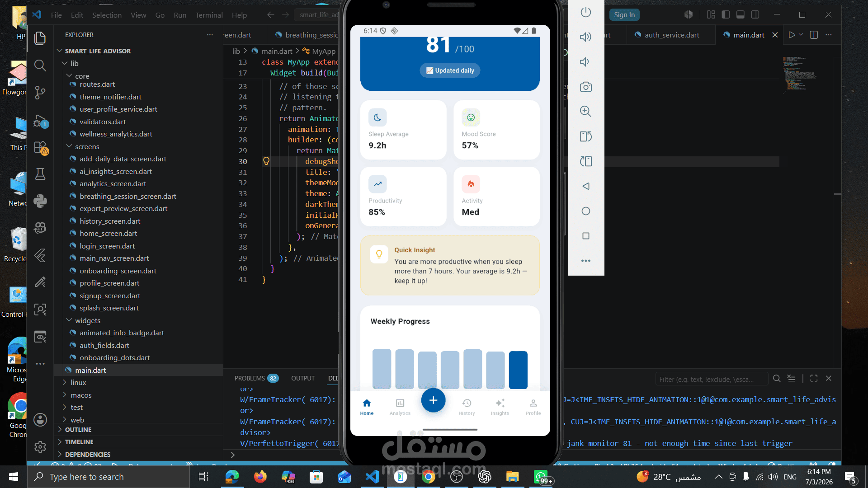Open Profile tab in the phone app
The image size is (868, 488).
point(533,406)
